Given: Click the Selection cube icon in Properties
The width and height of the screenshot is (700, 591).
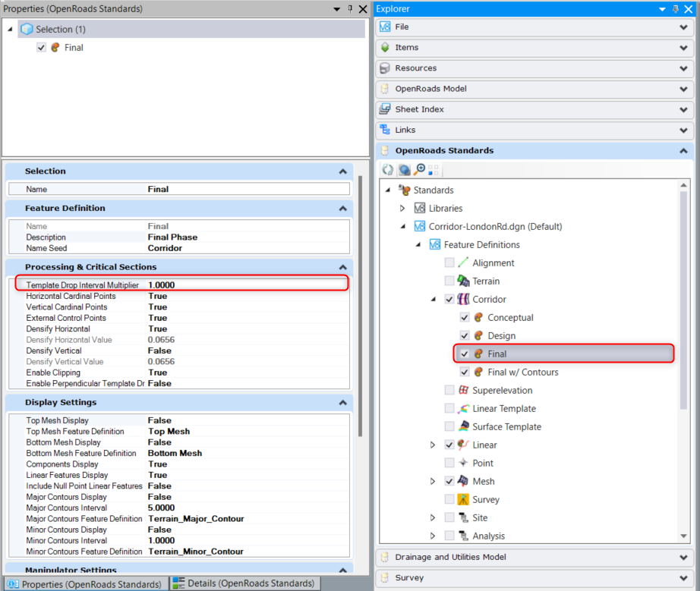Looking at the screenshot, I should 27,29.
